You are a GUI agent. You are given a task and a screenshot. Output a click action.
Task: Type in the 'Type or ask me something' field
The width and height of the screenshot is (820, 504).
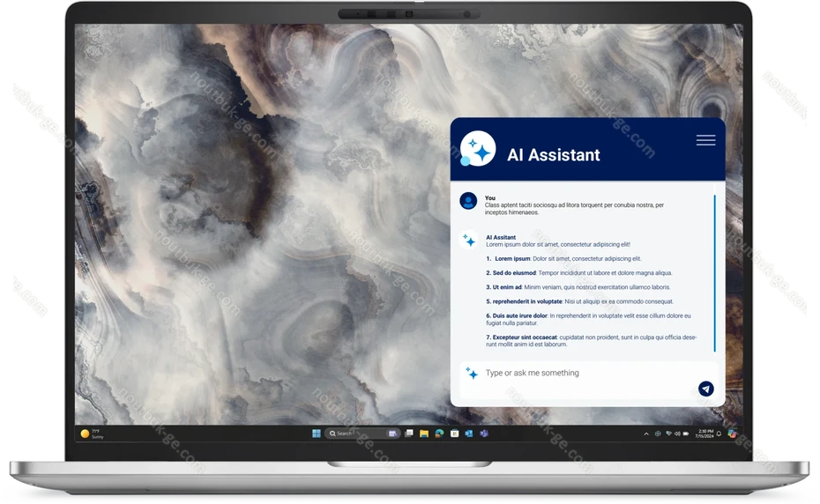point(582,374)
